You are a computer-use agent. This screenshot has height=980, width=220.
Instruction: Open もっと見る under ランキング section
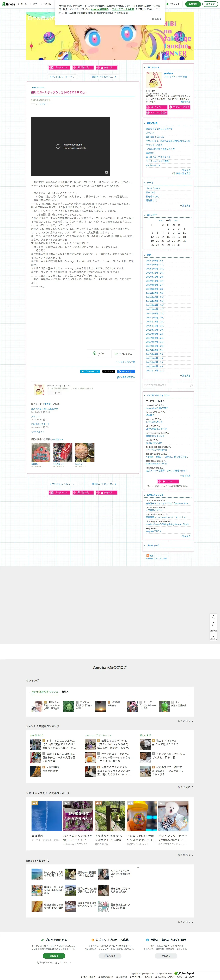coord(185,721)
